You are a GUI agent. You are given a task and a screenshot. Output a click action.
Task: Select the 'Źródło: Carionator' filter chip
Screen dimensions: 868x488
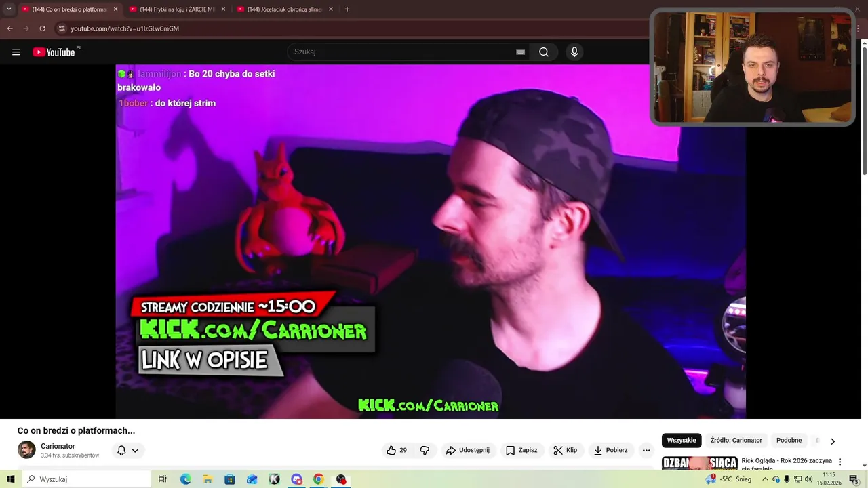(736, 441)
